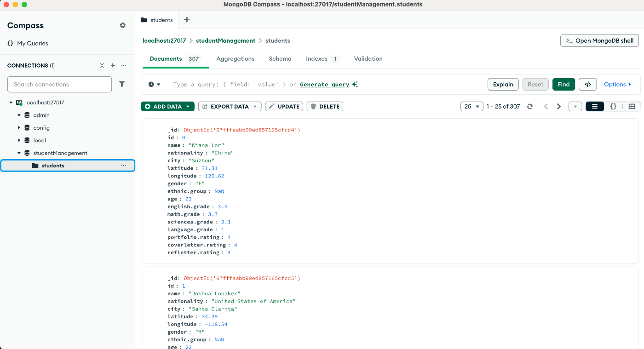Click the UPDATE button
This screenshot has width=644, height=349.
tap(284, 106)
